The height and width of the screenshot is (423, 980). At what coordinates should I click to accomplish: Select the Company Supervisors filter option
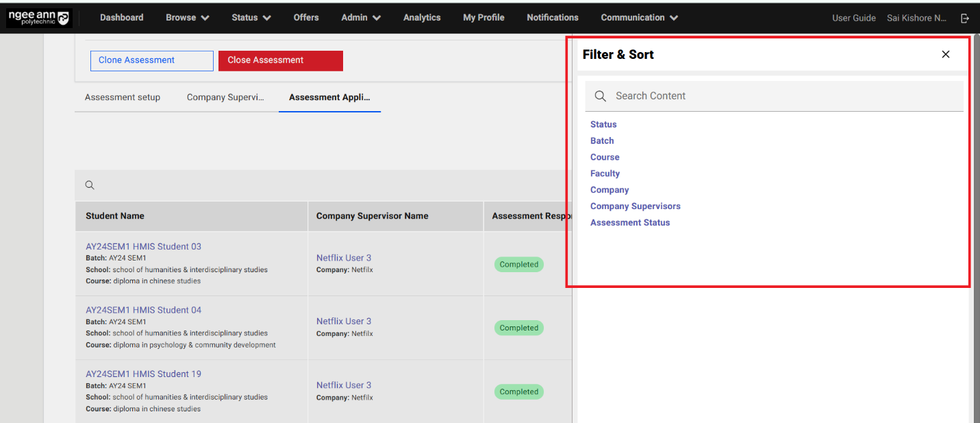[635, 206]
